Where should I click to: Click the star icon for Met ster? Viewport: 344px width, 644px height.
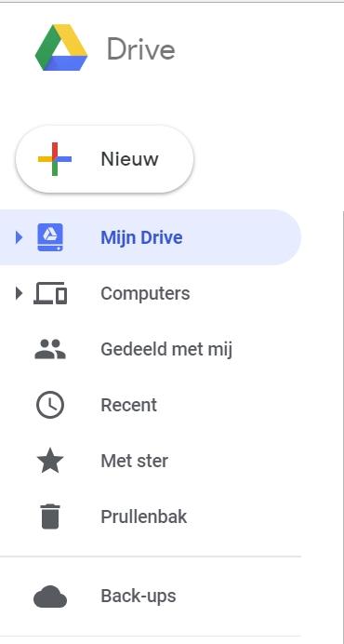click(50, 461)
